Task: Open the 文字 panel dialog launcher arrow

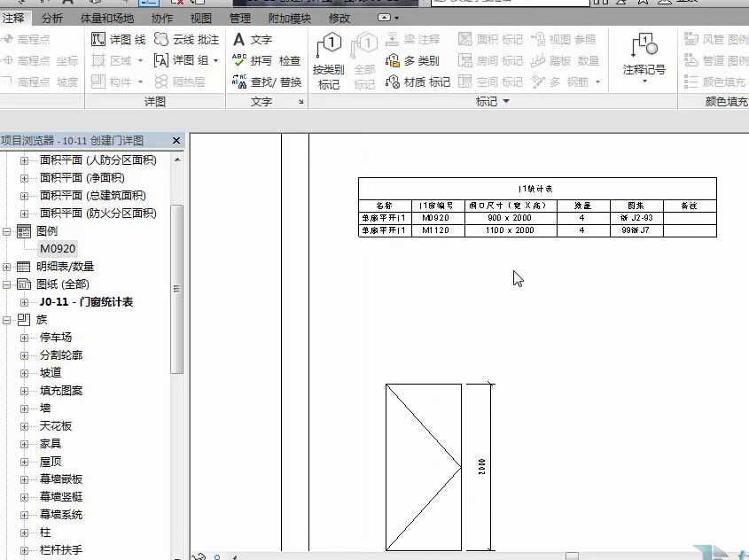Action: coord(301,103)
